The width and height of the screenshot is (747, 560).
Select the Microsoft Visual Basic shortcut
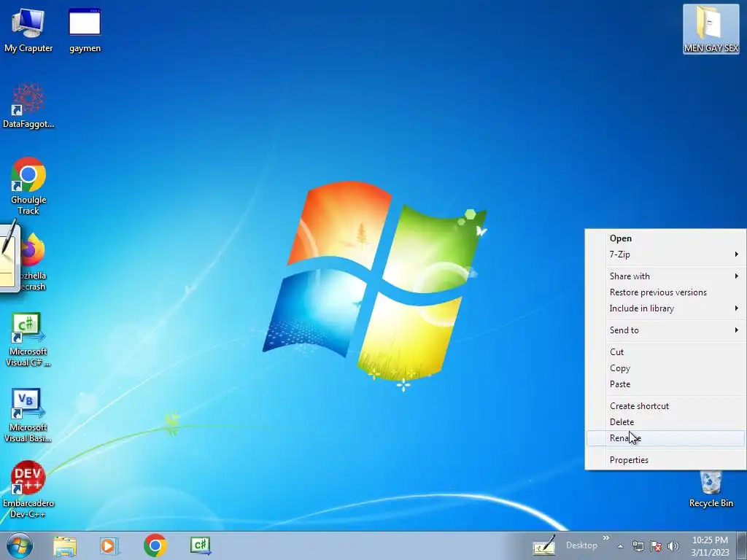(28, 415)
